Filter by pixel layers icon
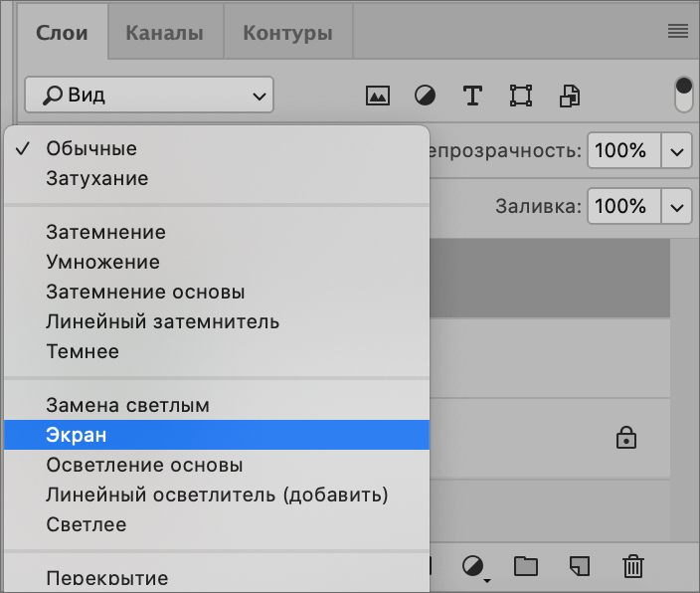Viewport: 700px width, 593px height. 378,96
